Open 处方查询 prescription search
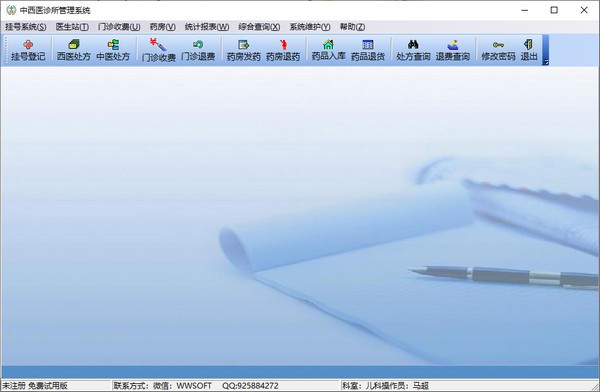Viewport: 600px width, 392px height. click(413, 51)
